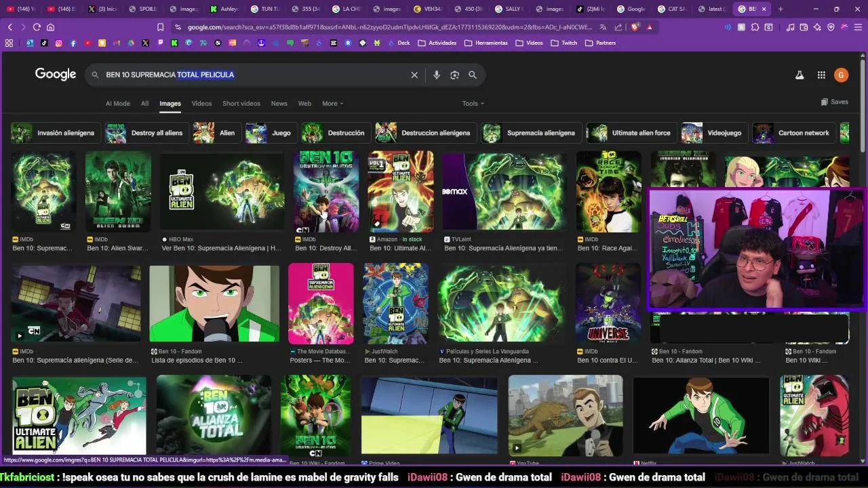The image size is (868, 488).
Task: Open the translate page icon in the address bar
Action: click(603, 27)
